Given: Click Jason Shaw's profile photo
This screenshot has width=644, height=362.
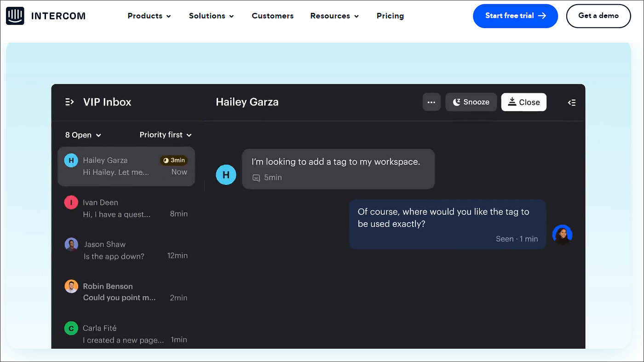Looking at the screenshot, I should click(71, 244).
